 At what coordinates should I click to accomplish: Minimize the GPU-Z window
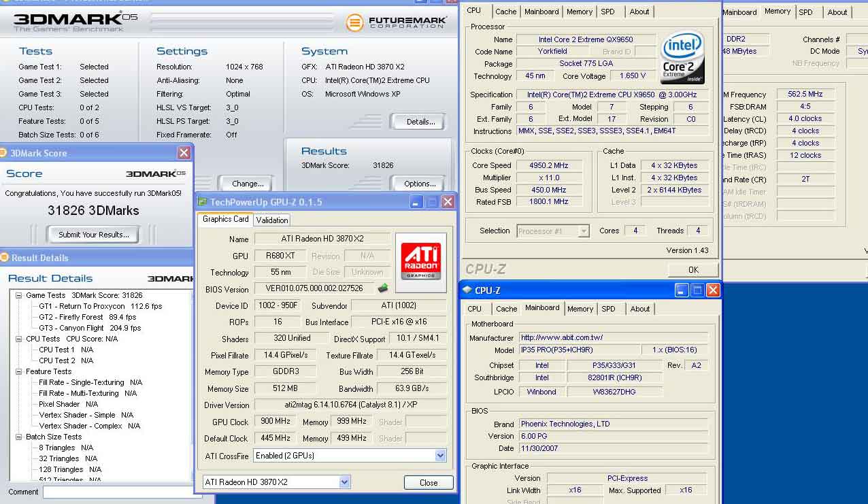tap(417, 202)
